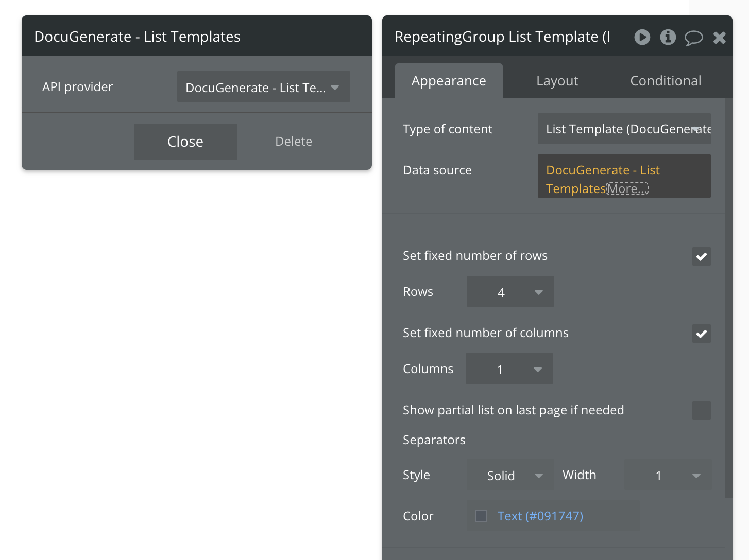Viewport: 749px width, 560px height.
Task: Open the Columns dropdown
Action: (x=509, y=369)
